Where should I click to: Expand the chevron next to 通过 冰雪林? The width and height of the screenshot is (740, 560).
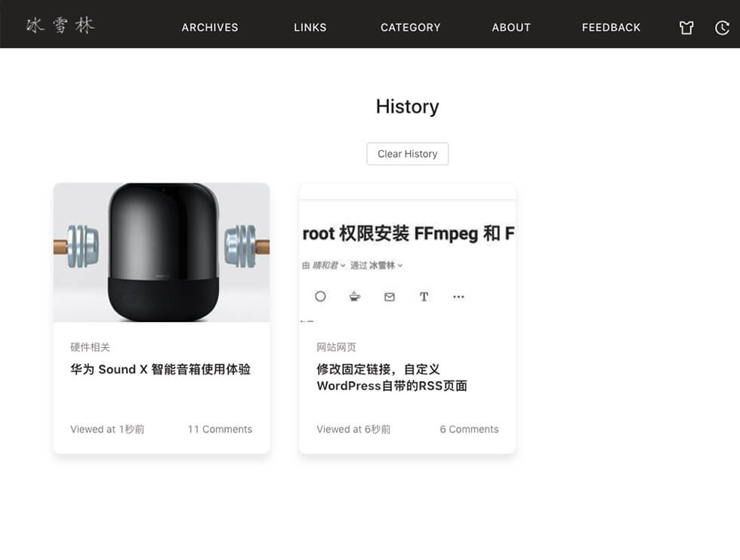point(400,266)
